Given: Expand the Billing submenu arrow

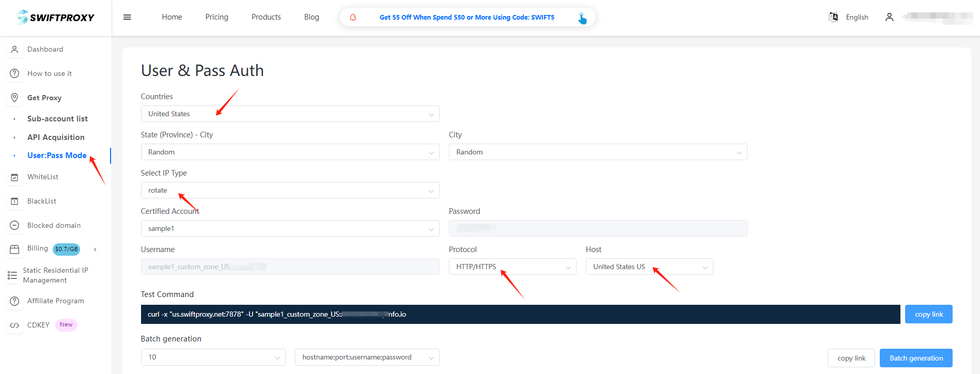Looking at the screenshot, I should click(x=95, y=250).
